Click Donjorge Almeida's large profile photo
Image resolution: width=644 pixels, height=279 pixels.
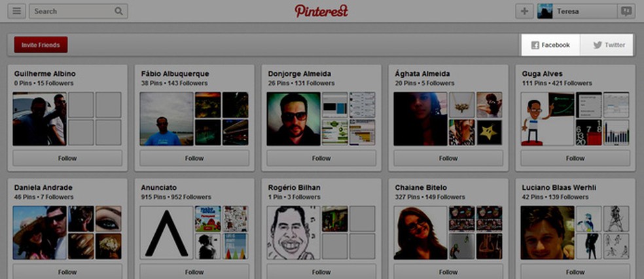tap(293, 119)
